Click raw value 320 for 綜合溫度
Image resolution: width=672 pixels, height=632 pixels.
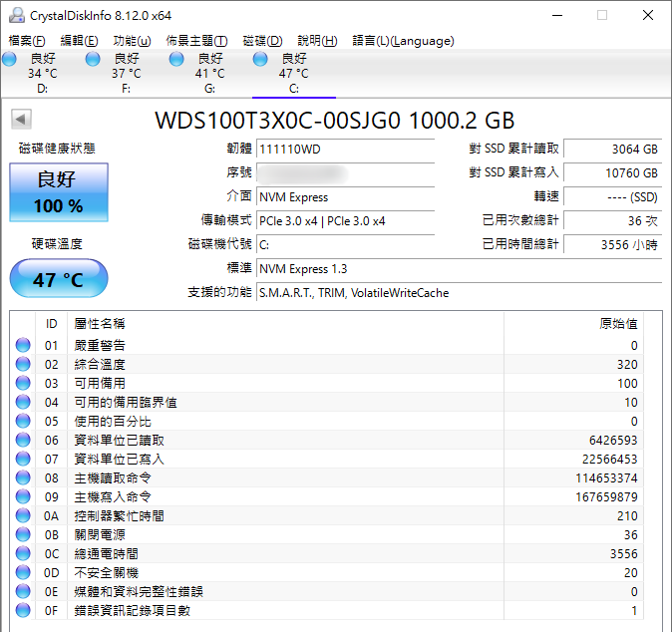tap(627, 364)
